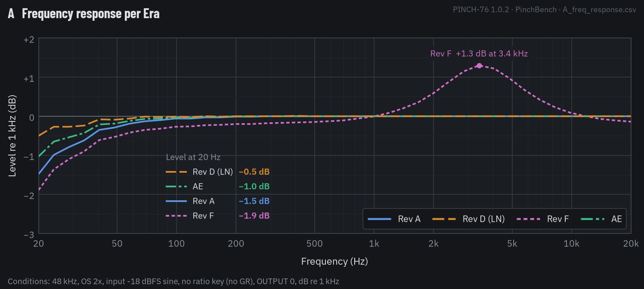Click the Rev F legend entry
Viewport: 644px width, 289px height.
542,219
